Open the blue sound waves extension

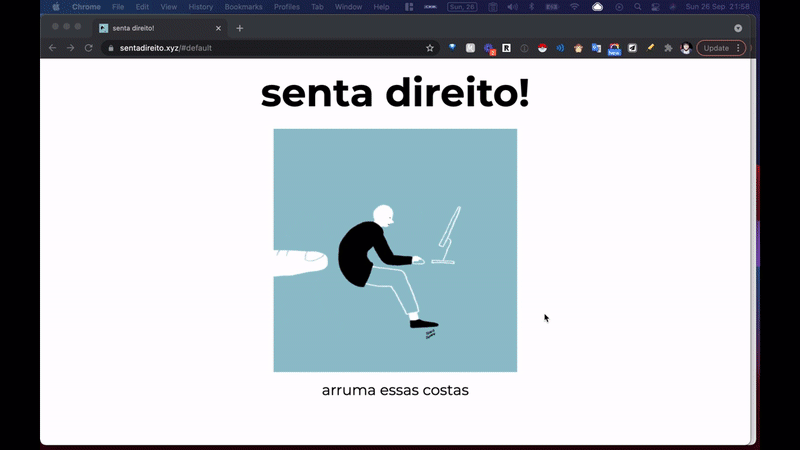coord(560,48)
